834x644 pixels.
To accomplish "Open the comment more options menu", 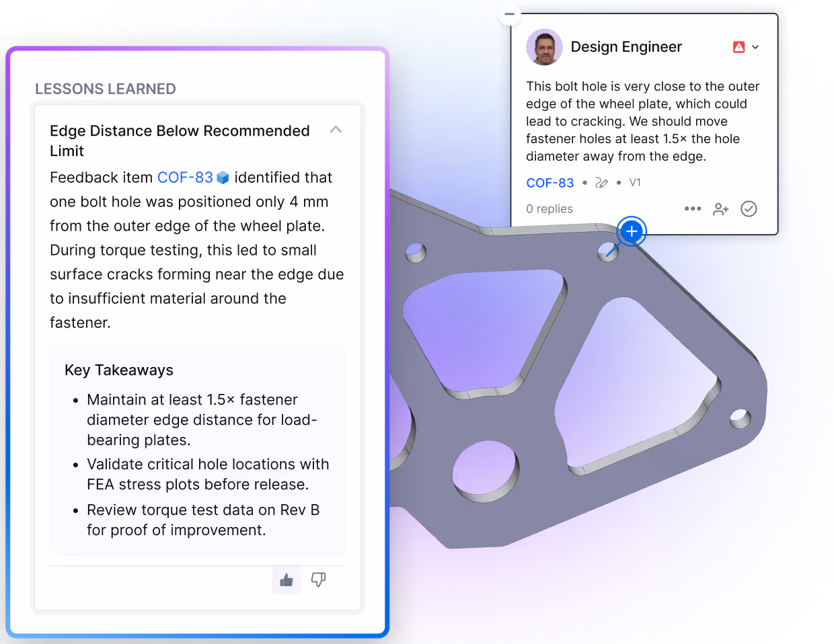I will click(x=693, y=209).
